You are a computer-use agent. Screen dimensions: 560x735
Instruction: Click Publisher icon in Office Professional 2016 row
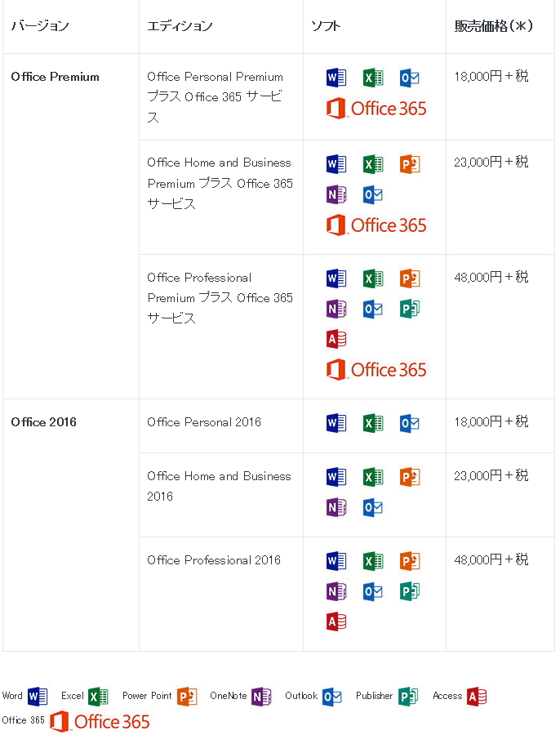click(410, 591)
